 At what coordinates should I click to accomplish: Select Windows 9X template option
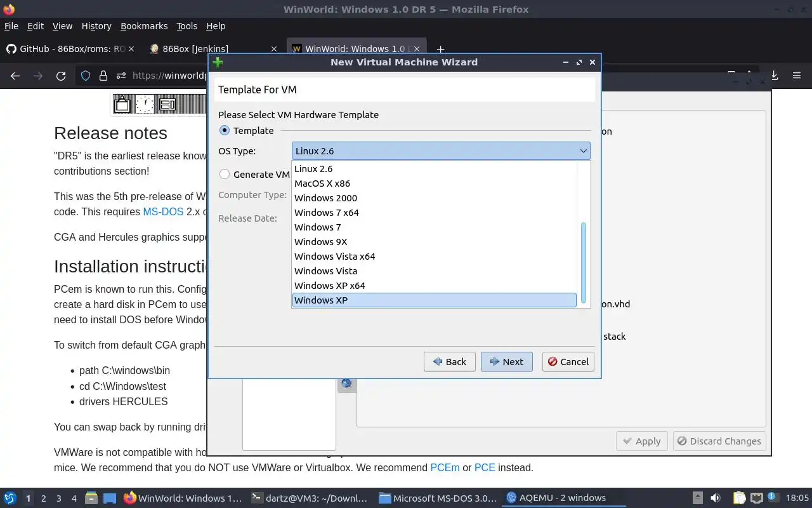click(434, 242)
